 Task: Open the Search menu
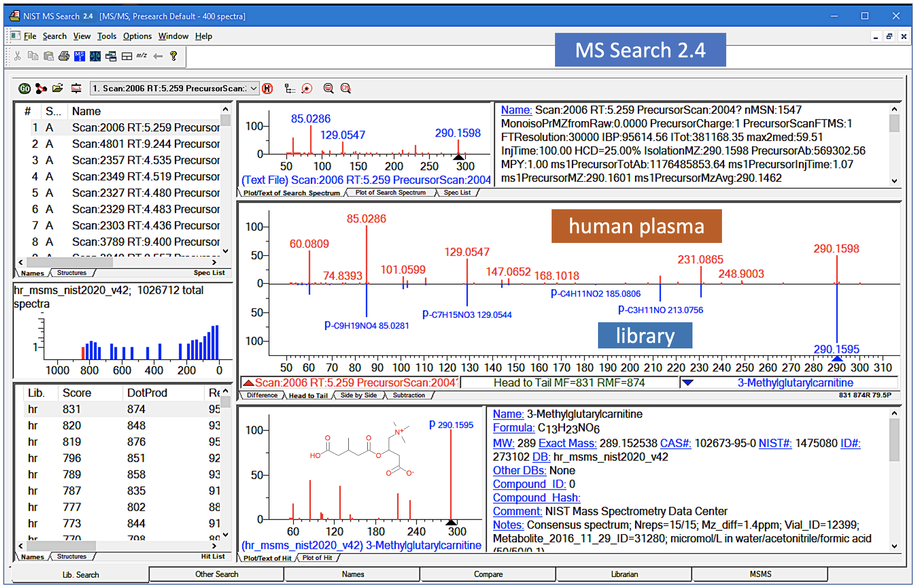(55, 36)
